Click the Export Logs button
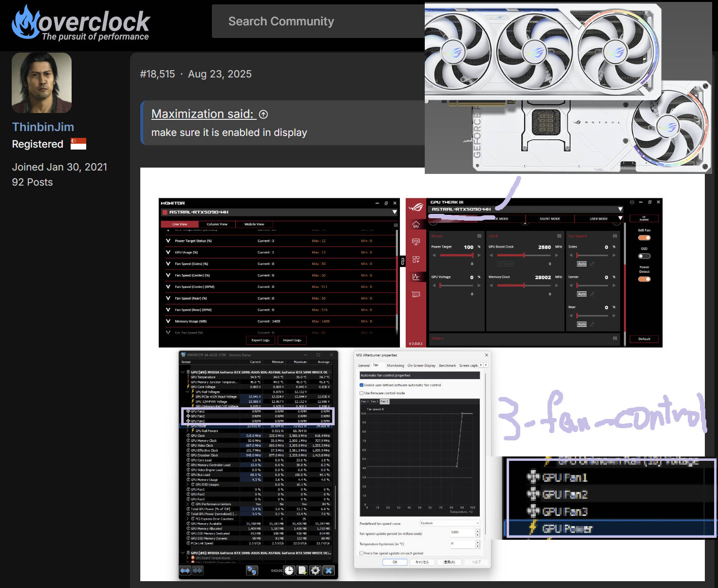 click(261, 340)
